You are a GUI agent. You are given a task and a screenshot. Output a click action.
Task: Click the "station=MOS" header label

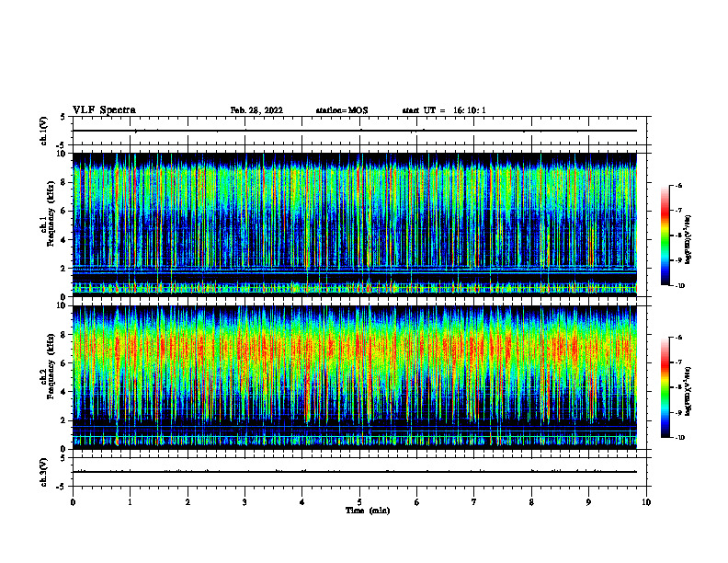pyautogui.click(x=342, y=110)
